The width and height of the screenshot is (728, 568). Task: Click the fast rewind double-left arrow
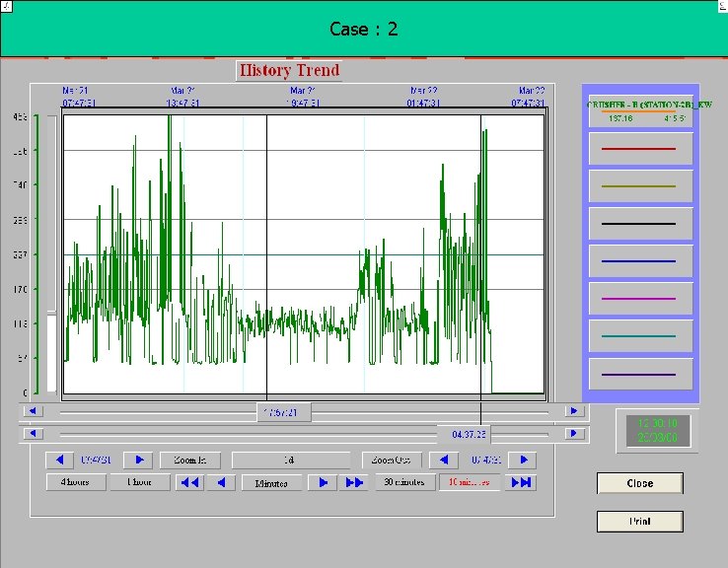click(x=190, y=482)
